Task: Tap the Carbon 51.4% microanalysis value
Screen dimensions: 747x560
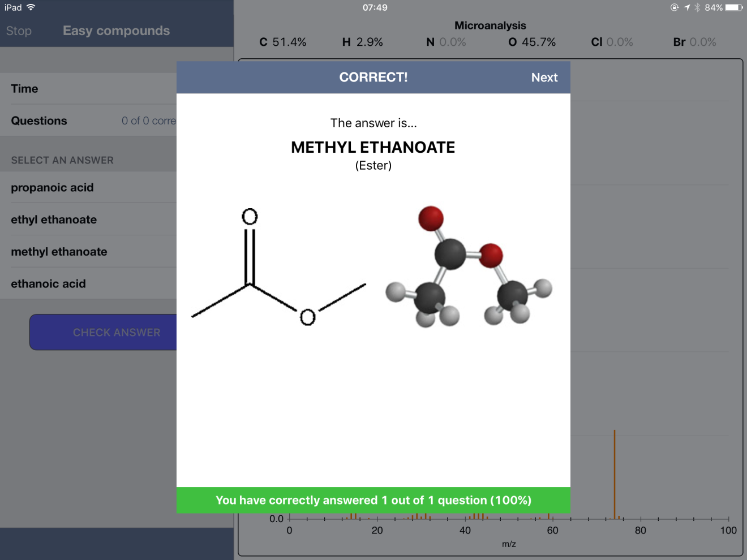Action: tap(283, 42)
